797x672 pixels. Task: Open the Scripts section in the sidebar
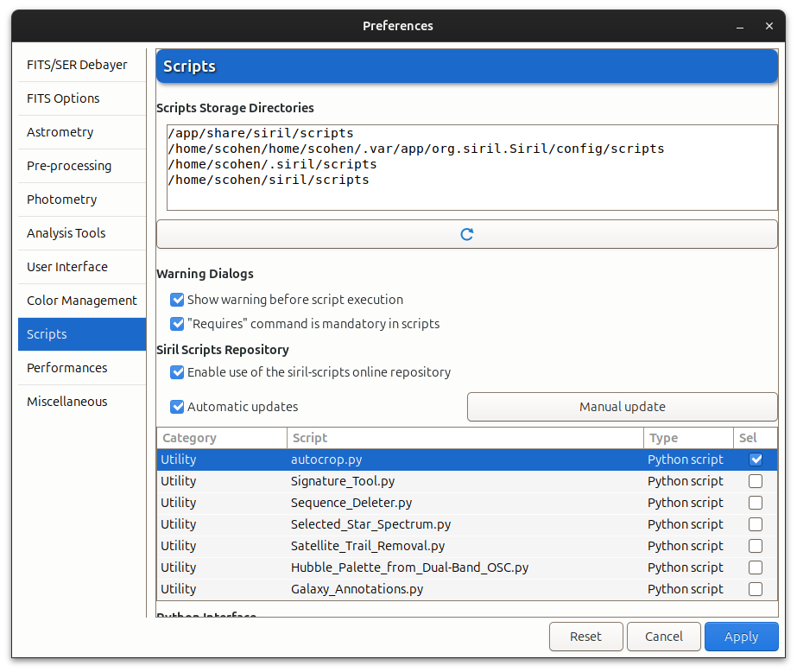point(81,334)
